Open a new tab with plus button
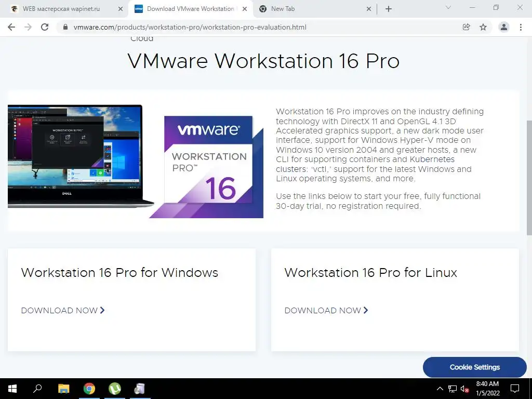532x399 pixels. (x=389, y=9)
